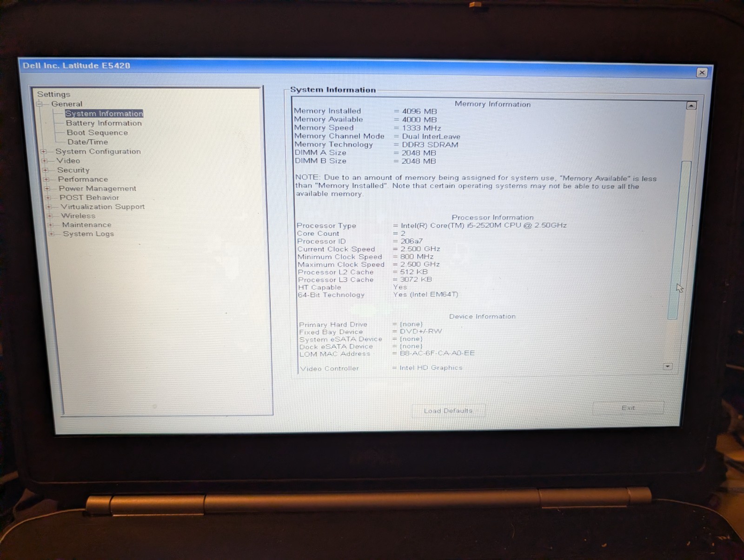Screen dimensions: 744x560
Task: Click the Processor ID value 206a7
Action: pyautogui.click(x=412, y=241)
